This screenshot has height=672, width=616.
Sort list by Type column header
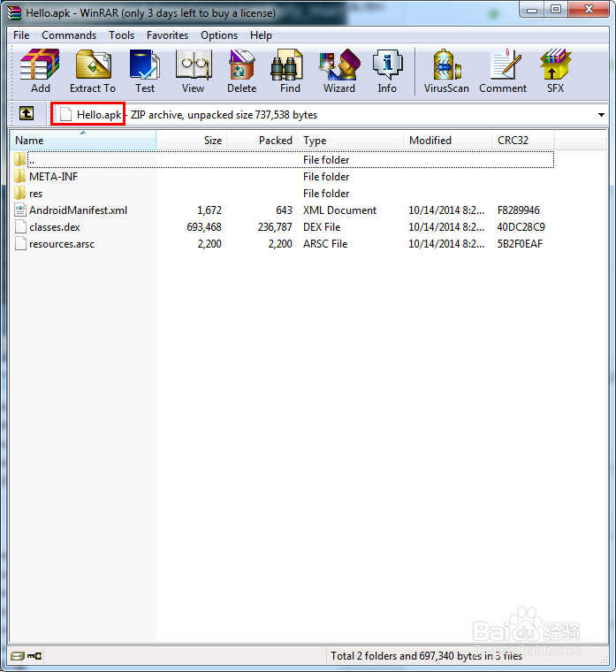pyautogui.click(x=350, y=140)
